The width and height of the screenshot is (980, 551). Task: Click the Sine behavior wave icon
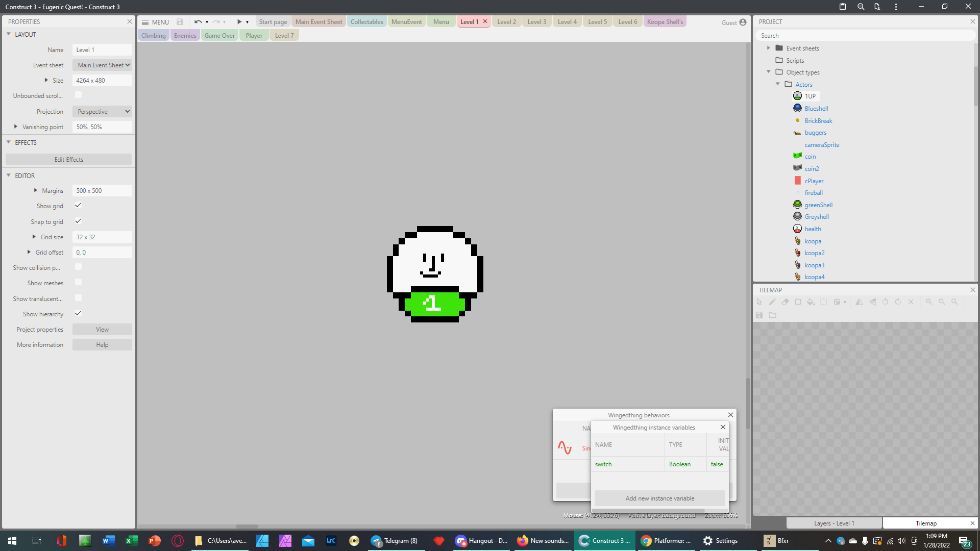(565, 448)
